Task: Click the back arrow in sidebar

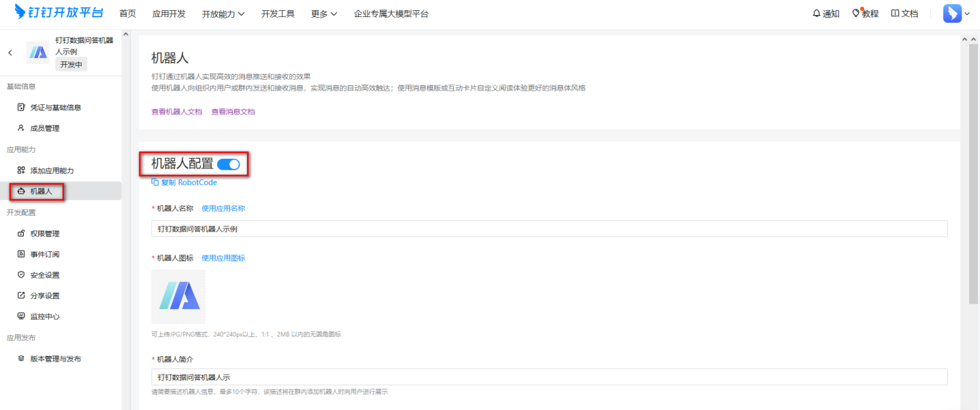Action: click(x=10, y=52)
